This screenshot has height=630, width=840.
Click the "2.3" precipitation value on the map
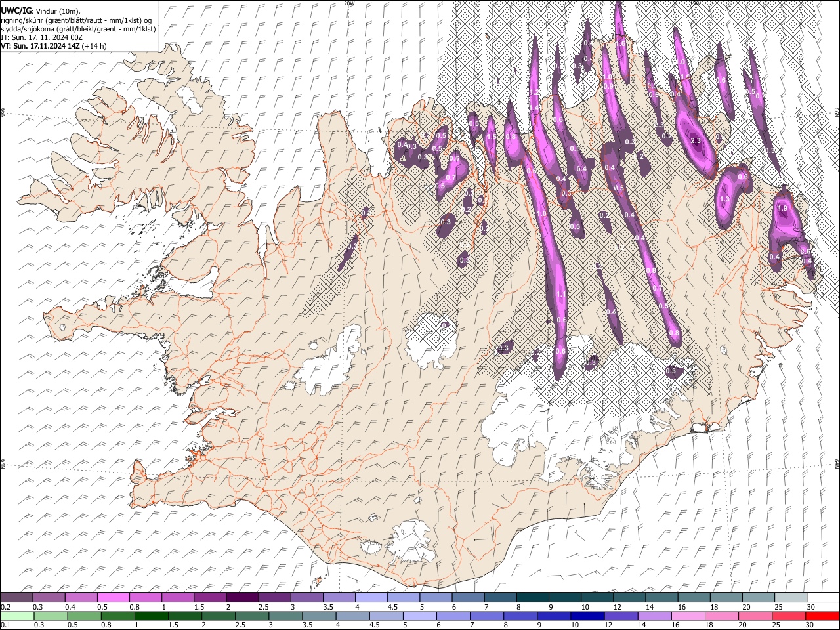point(696,140)
